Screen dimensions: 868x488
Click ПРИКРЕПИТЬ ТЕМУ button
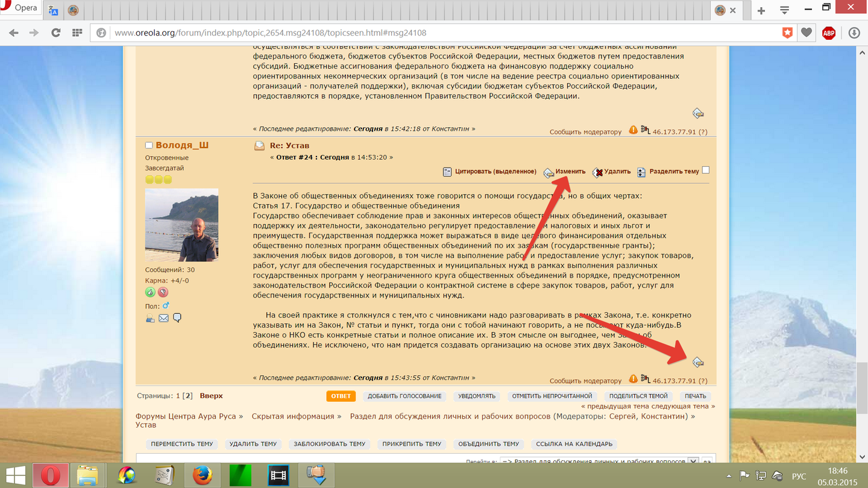(x=412, y=444)
